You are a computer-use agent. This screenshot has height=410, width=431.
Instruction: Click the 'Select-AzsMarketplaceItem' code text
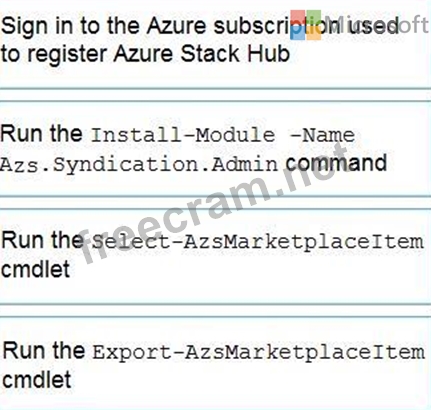[x=257, y=241]
